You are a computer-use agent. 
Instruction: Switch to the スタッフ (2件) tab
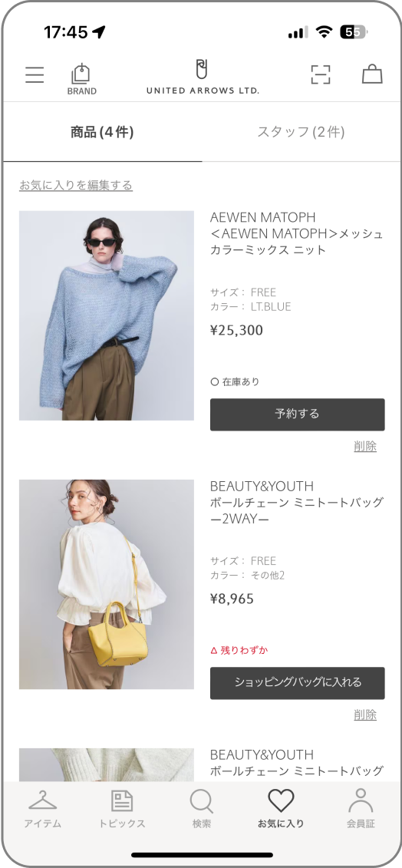[301, 132]
